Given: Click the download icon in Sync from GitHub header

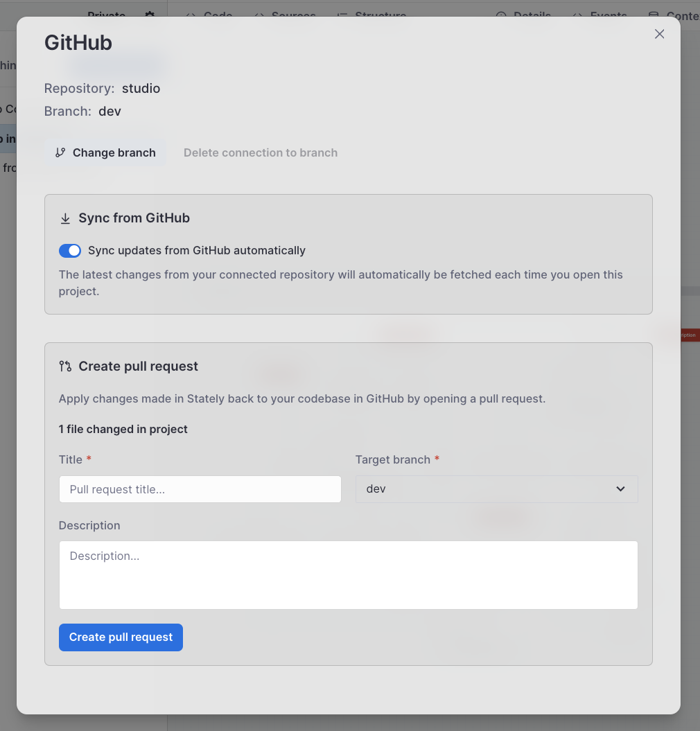Looking at the screenshot, I should coord(65,218).
